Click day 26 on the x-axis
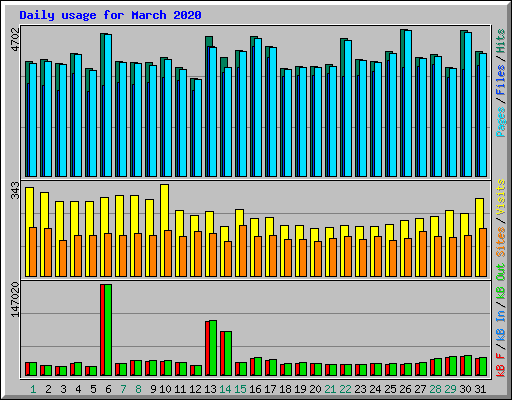Viewport: 512px width, 400px height. (x=405, y=389)
